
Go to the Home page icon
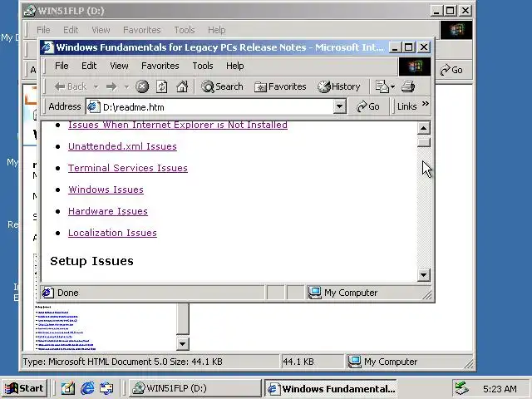click(x=182, y=86)
